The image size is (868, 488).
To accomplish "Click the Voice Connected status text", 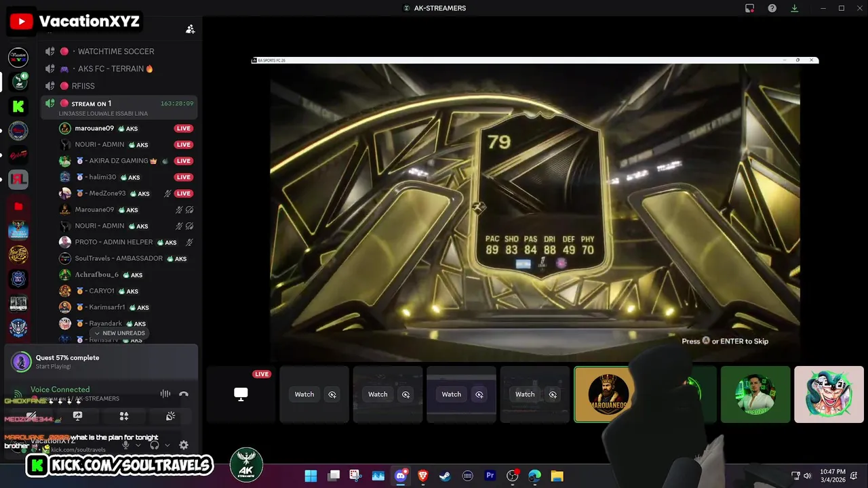I will click(x=60, y=390).
